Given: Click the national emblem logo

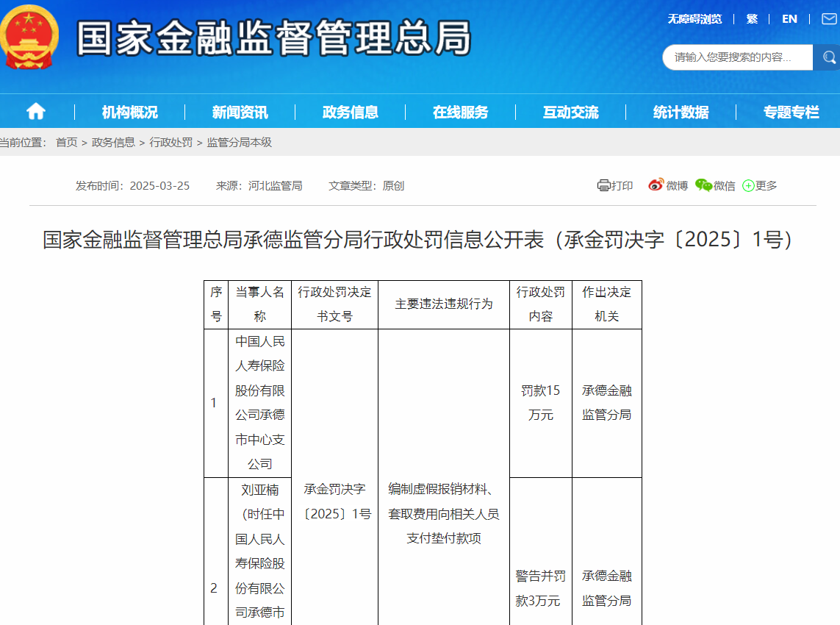Looking at the screenshot, I should (x=29, y=37).
